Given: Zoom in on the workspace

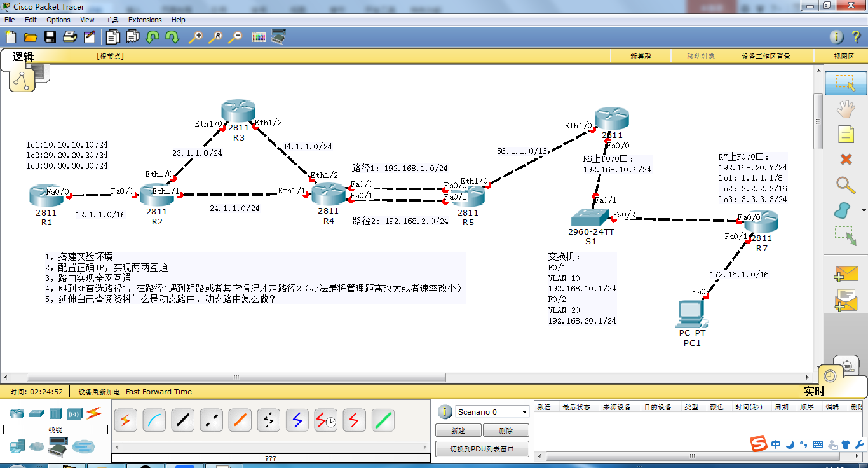Looking at the screenshot, I should 196,37.
